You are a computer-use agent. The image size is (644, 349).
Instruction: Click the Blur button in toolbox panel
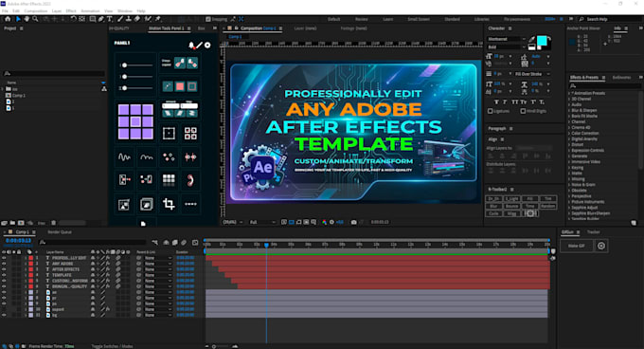(493, 206)
